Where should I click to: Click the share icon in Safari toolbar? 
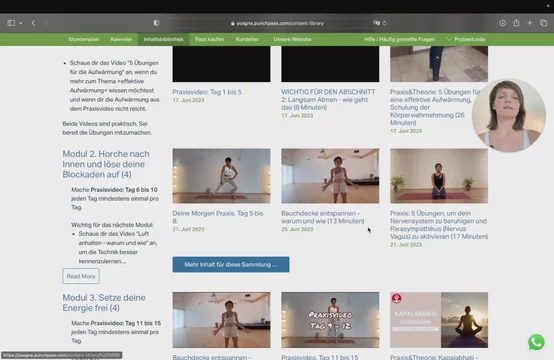pos(516,23)
